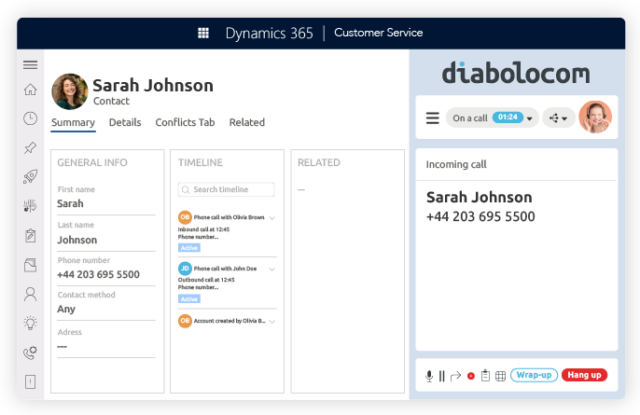Open Activities clipboard icon in sidebar
The image size is (640, 415).
[30, 235]
